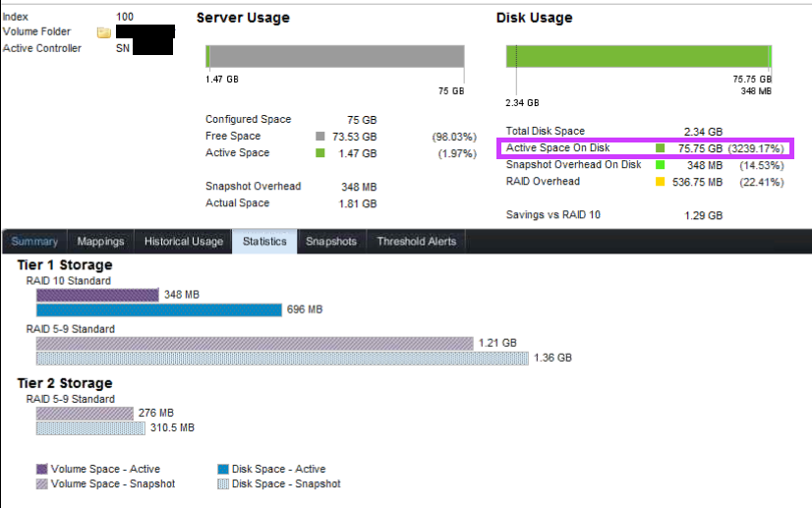This screenshot has width=812, height=508.
Task: Click the Disk Space - Active legend icon
Action: [223, 470]
